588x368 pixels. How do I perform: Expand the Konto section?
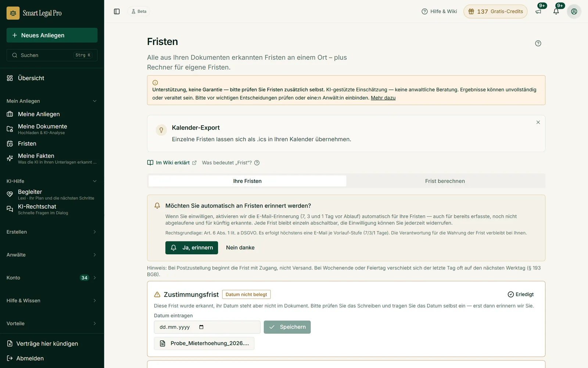(x=52, y=277)
